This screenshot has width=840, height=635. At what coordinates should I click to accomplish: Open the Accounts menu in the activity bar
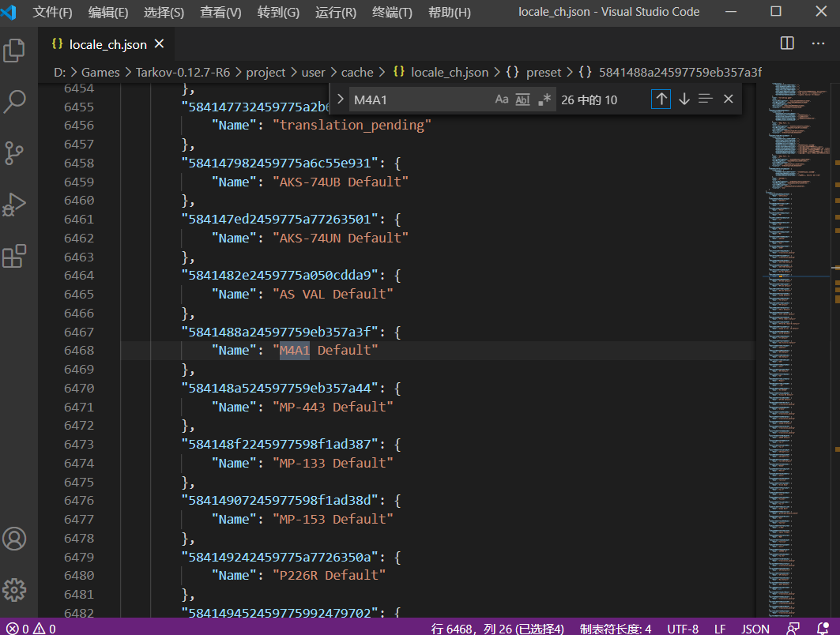tap(14, 539)
